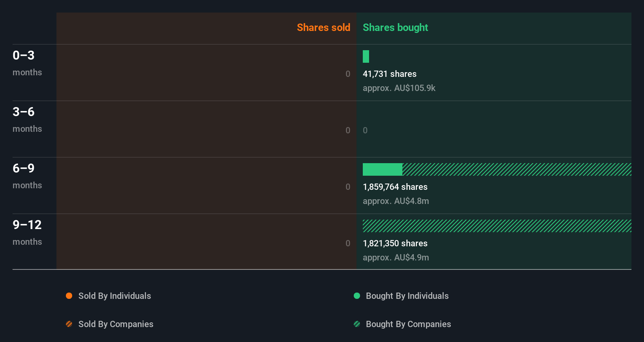Click the 0–3 months row label

coord(27,63)
